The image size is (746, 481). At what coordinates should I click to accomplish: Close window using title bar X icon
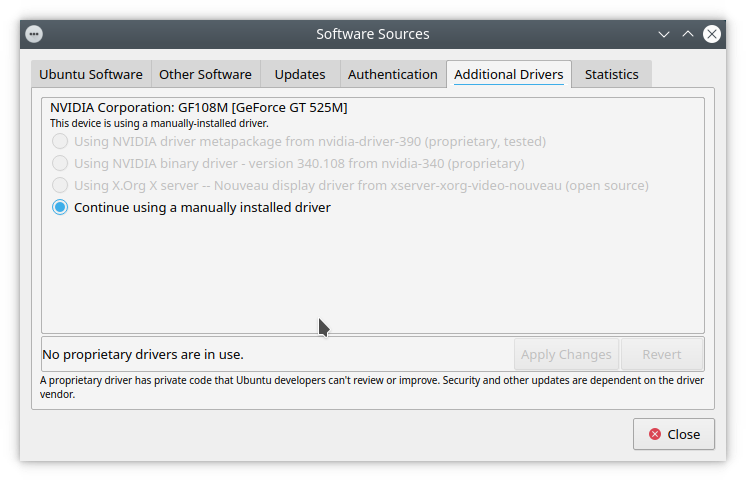712,33
